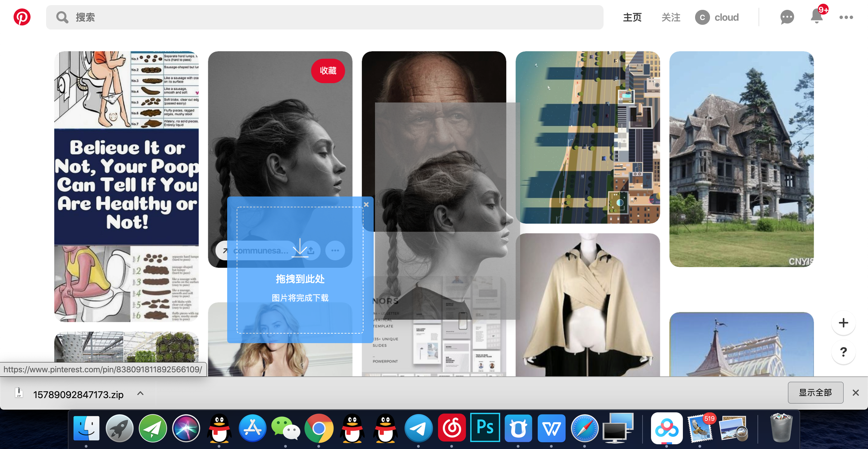Open Telegram blue icon in dock

click(418, 429)
